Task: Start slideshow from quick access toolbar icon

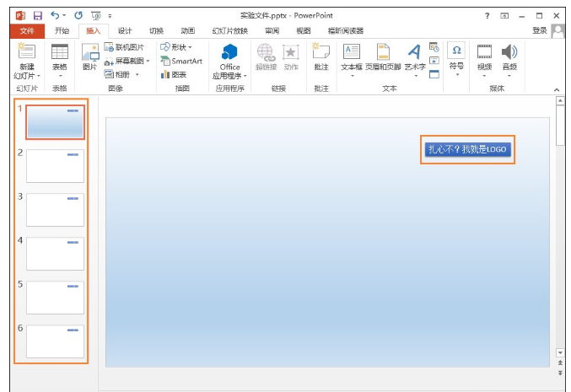Action: coord(96,16)
